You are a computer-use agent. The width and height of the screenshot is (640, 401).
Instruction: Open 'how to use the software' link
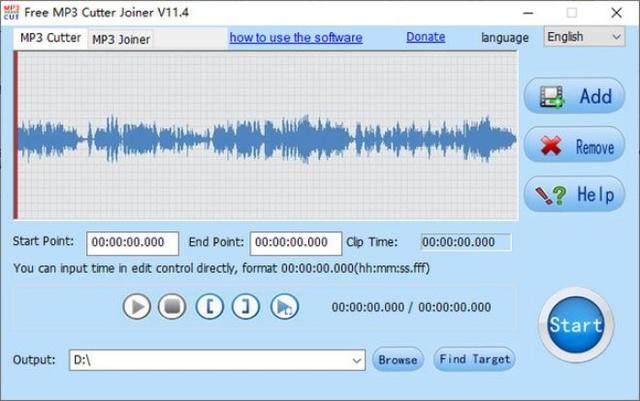(296, 38)
